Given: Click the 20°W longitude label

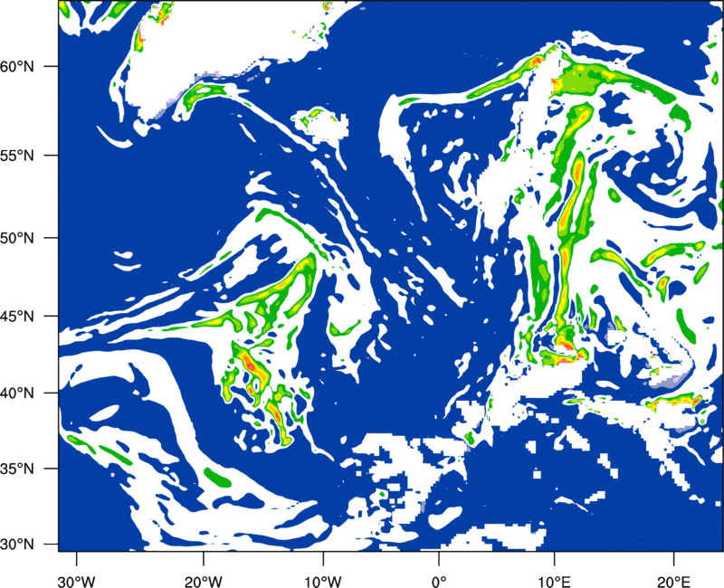Looking at the screenshot, I should [x=204, y=581].
